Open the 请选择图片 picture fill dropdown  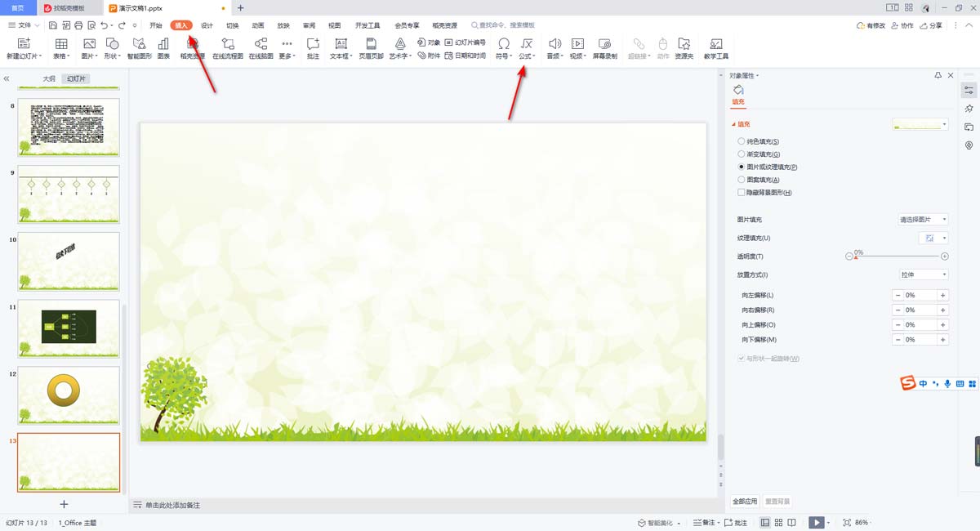(x=923, y=220)
